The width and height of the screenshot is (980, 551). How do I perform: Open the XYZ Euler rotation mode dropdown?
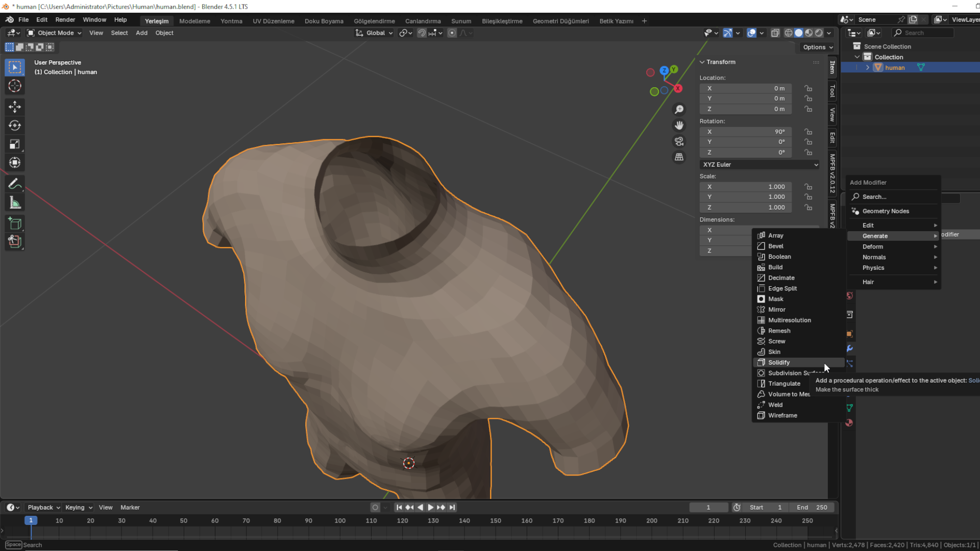click(x=759, y=164)
